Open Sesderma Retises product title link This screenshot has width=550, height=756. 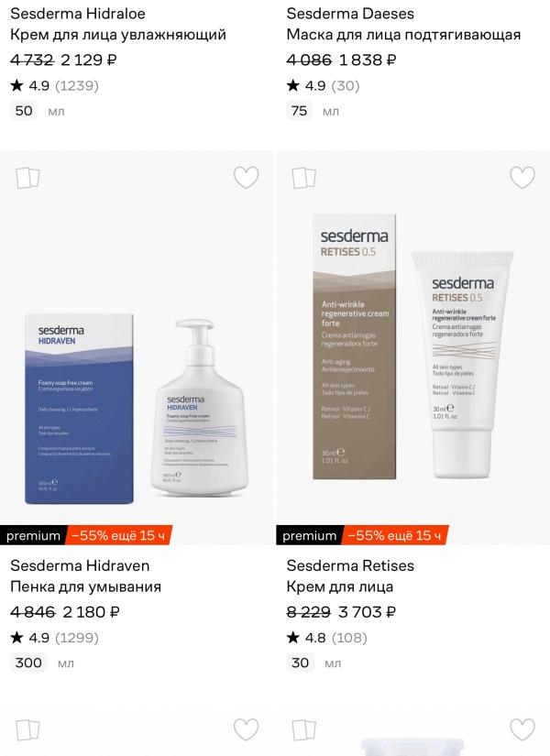tap(350, 565)
